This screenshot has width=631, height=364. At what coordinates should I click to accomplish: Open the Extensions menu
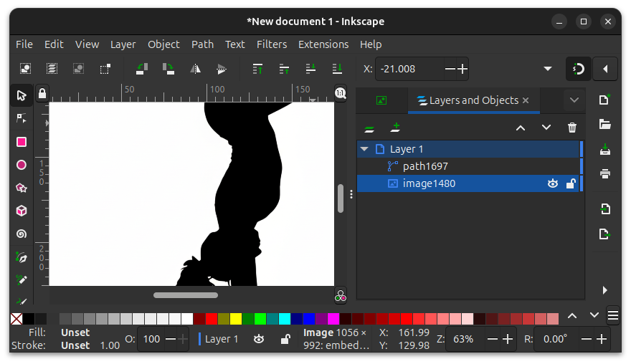tap(323, 44)
